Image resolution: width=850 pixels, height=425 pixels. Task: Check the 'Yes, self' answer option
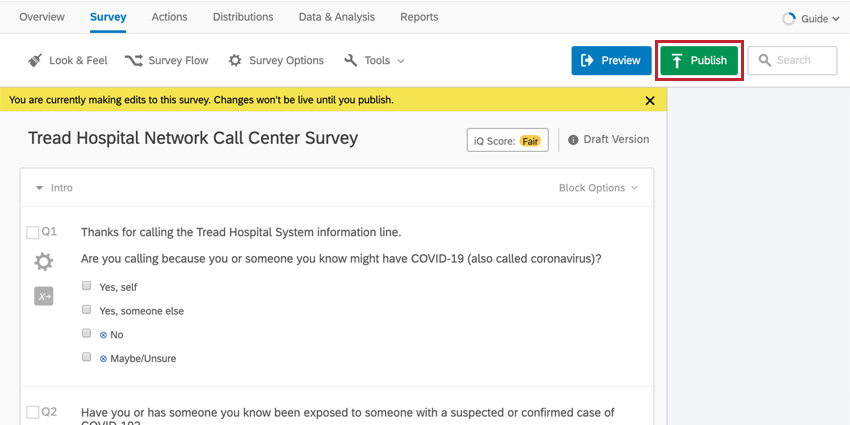pos(86,286)
